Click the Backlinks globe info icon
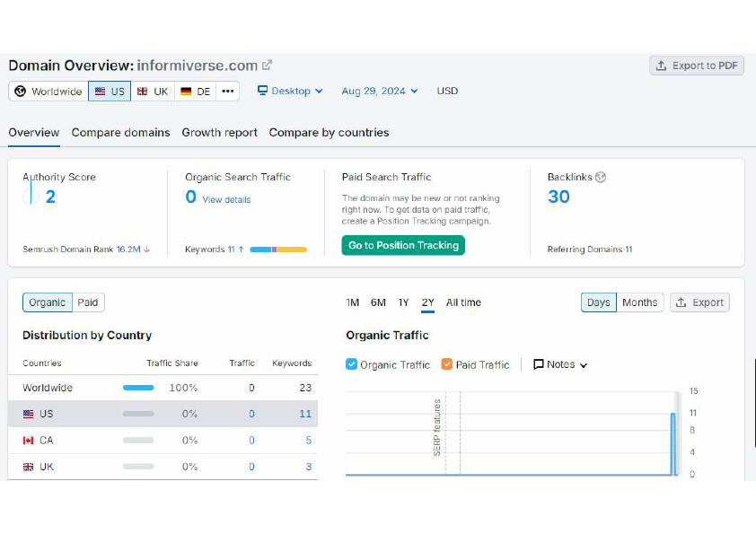 coord(601,178)
